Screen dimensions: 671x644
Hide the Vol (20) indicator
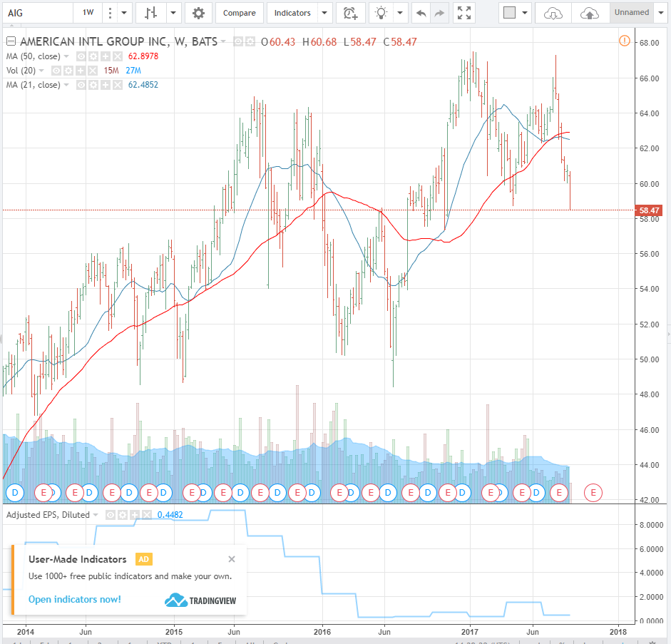point(56,71)
